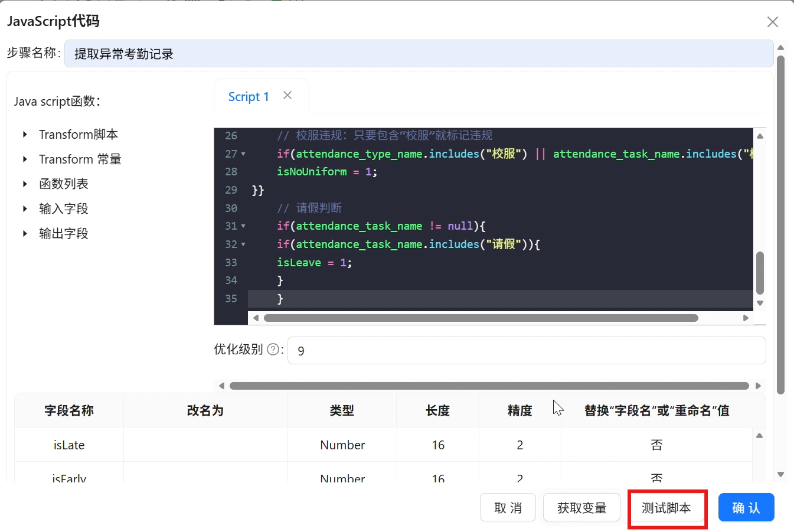Viewport: 794px width, 532px height.
Task: Click the dialog's main vertical scrollbar thumb
Action: coord(780,225)
